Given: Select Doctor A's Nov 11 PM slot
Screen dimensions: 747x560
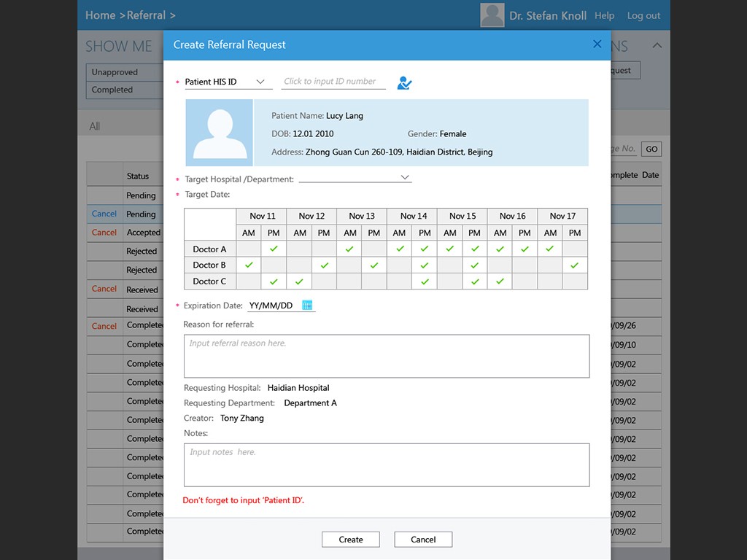Looking at the screenshot, I should tap(274, 249).
